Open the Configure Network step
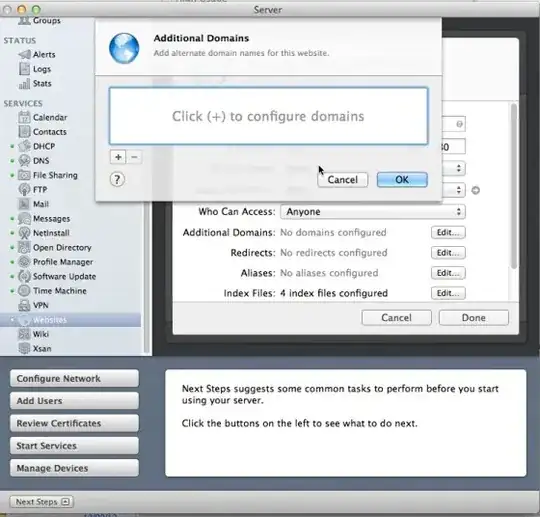The width and height of the screenshot is (540, 517). 74,379
